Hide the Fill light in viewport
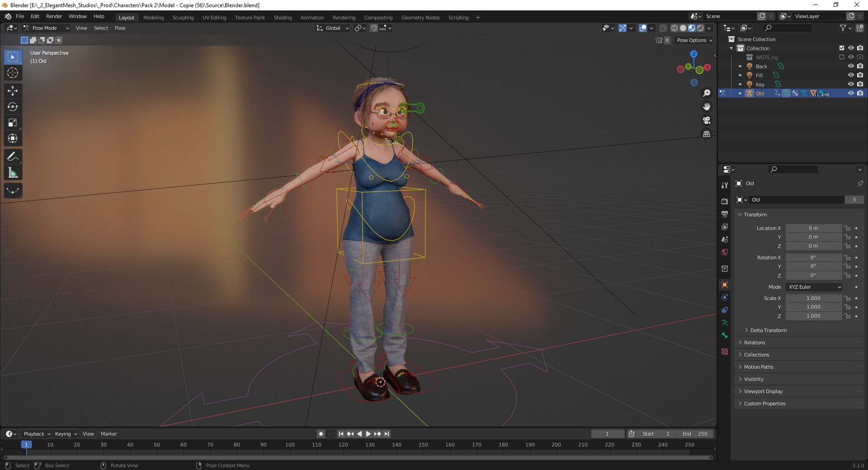The width and height of the screenshot is (868, 470). click(851, 75)
